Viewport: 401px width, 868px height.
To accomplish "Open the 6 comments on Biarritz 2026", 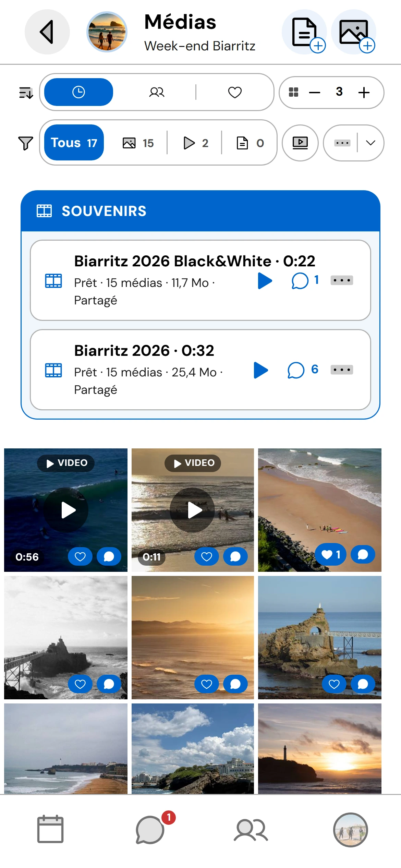I will click(303, 370).
